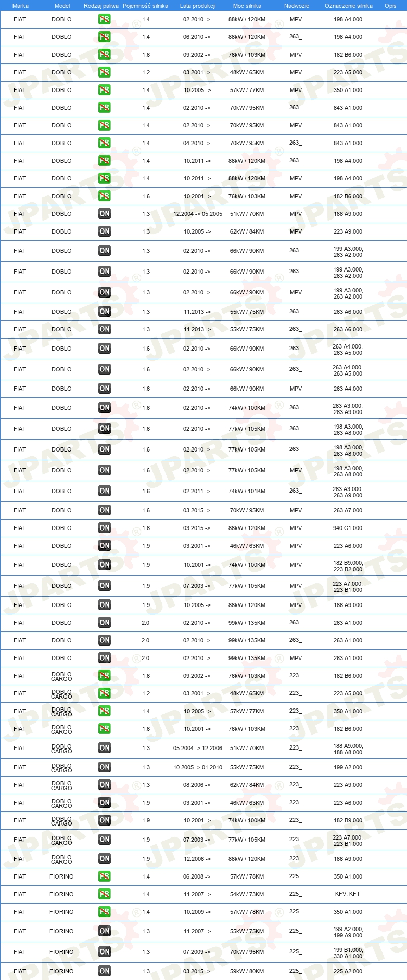407x980 pixels.
Task: Click the Marka column header
Action: (x=20, y=6)
